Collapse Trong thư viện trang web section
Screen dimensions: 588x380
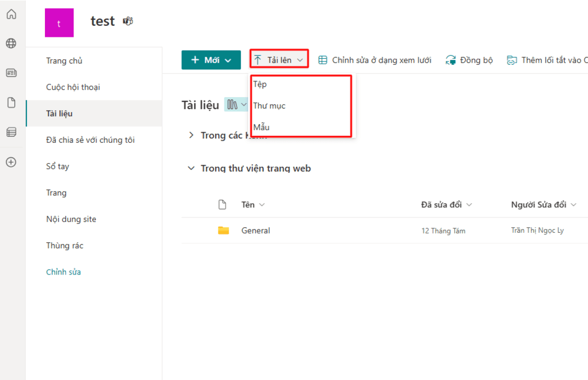tap(191, 168)
